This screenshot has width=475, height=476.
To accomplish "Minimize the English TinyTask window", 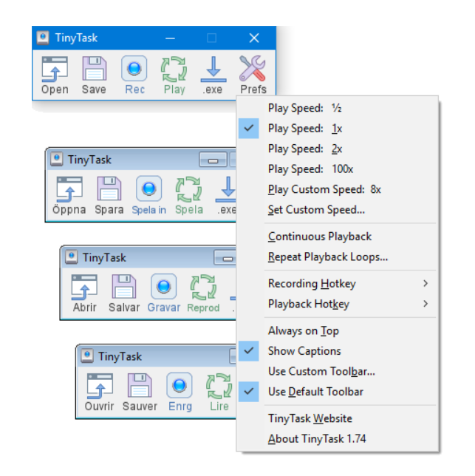I will tap(170, 38).
